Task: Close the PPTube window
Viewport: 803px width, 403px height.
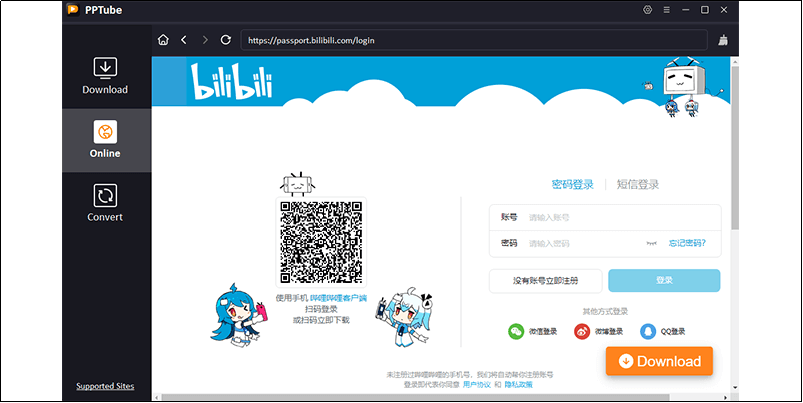Action: (x=724, y=10)
